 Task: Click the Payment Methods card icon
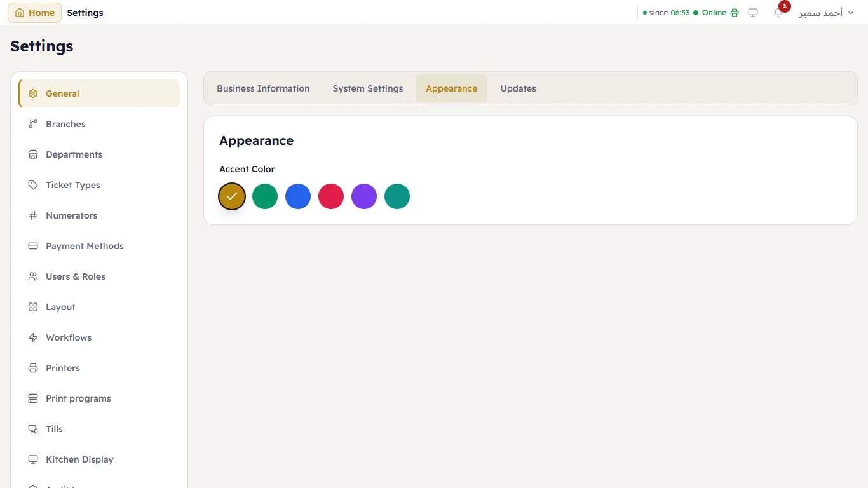coord(33,246)
